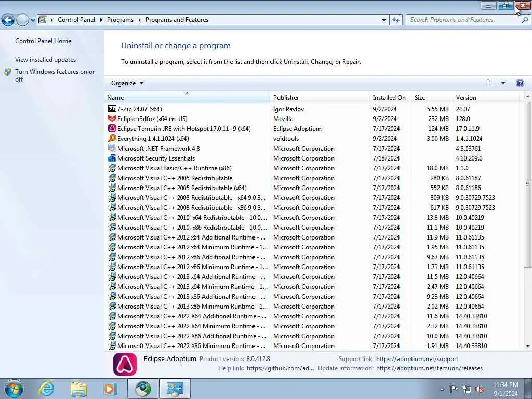Click the 7-Zip 24.07 program icon

112,109
